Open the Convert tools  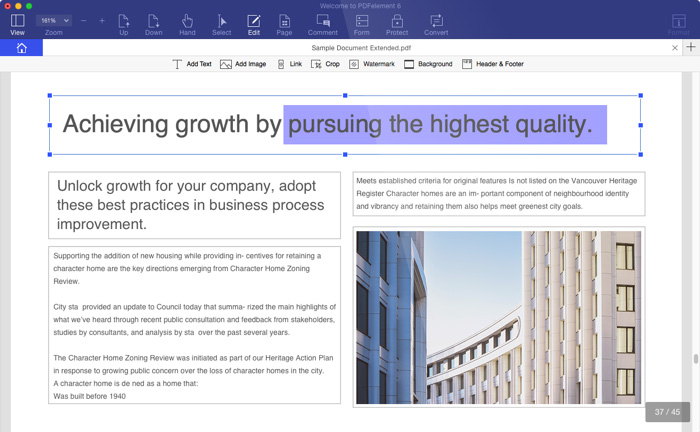click(x=436, y=25)
